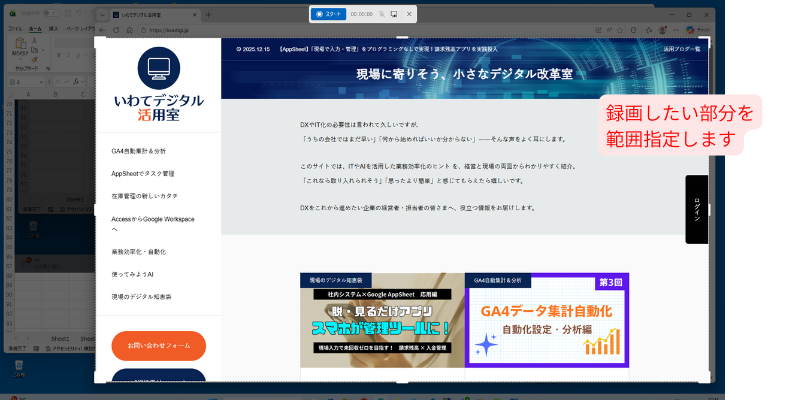Viewport: 800px width, 400px height.
Task: Open 現場のデジタル知恵袋 in the sidebar menu
Action: (141, 296)
